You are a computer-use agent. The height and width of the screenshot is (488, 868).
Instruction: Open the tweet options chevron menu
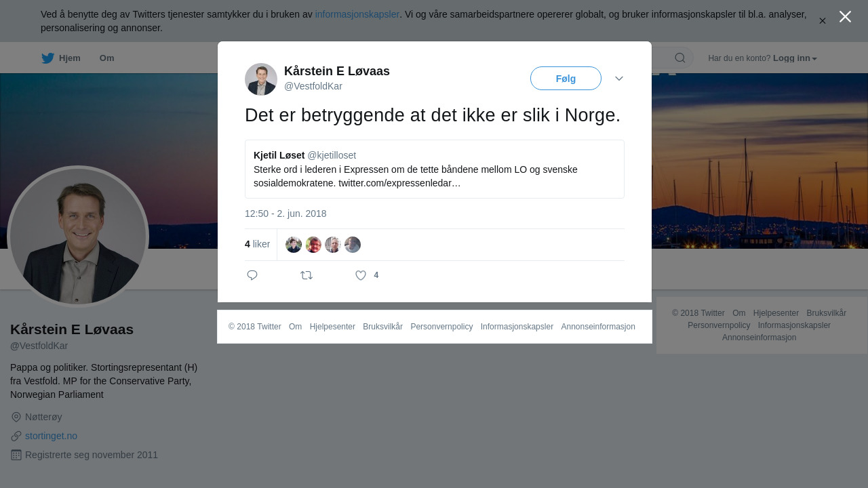[x=619, y=79]
